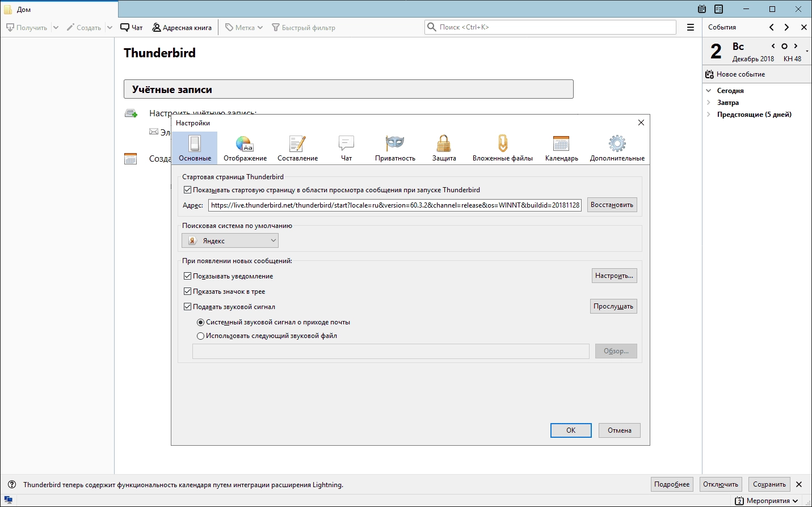Click the start page Адрес URL field

tap(395, 205)
